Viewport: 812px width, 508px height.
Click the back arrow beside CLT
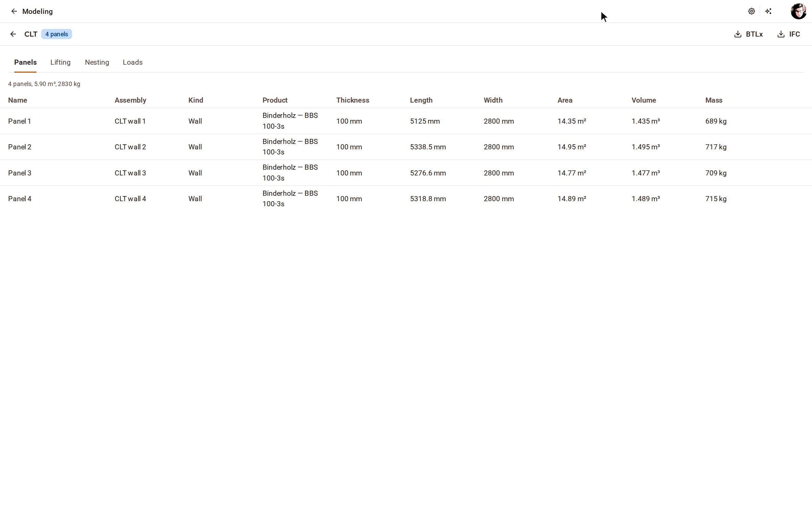[x=13, y=34]
